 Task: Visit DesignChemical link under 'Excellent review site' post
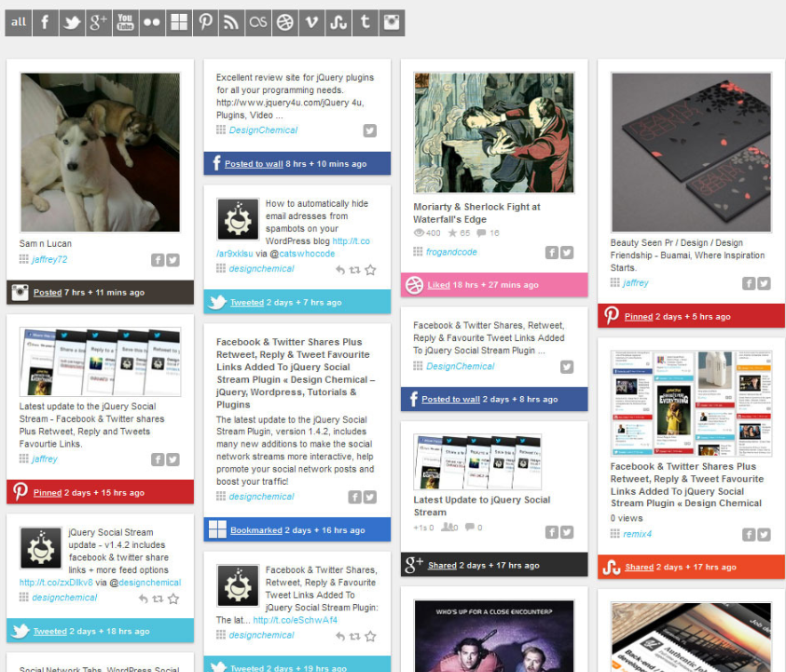[x=263, y=130]
